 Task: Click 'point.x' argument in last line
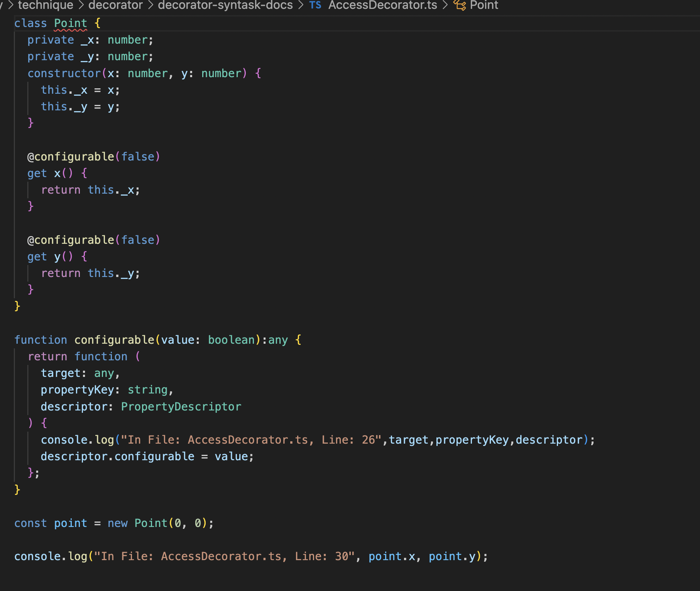pyautogui.click(x=392, y=556)
